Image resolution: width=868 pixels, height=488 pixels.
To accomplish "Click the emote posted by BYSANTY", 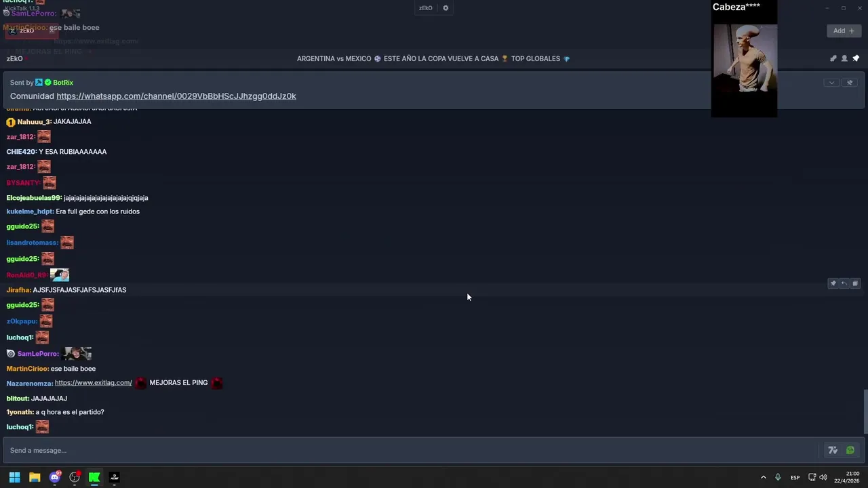I will [50, 182].
